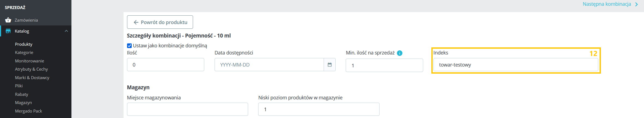Open the date picker calendar icon
644x118 pixels.
click(330, 65)
